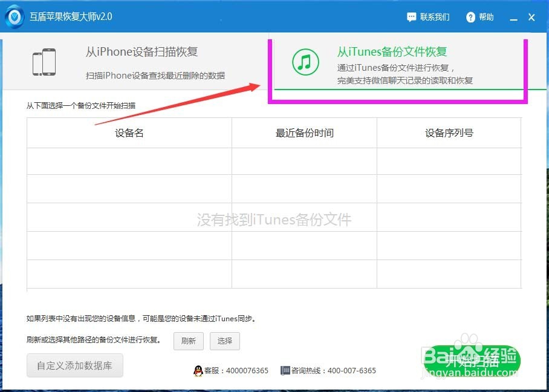Click the 帮助 question mark icon
The width and height of the screenshot is (549, 392).
470,17
